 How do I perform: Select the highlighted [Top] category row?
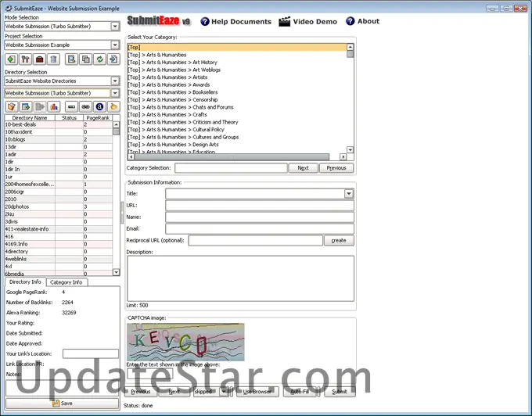(237, 48)
